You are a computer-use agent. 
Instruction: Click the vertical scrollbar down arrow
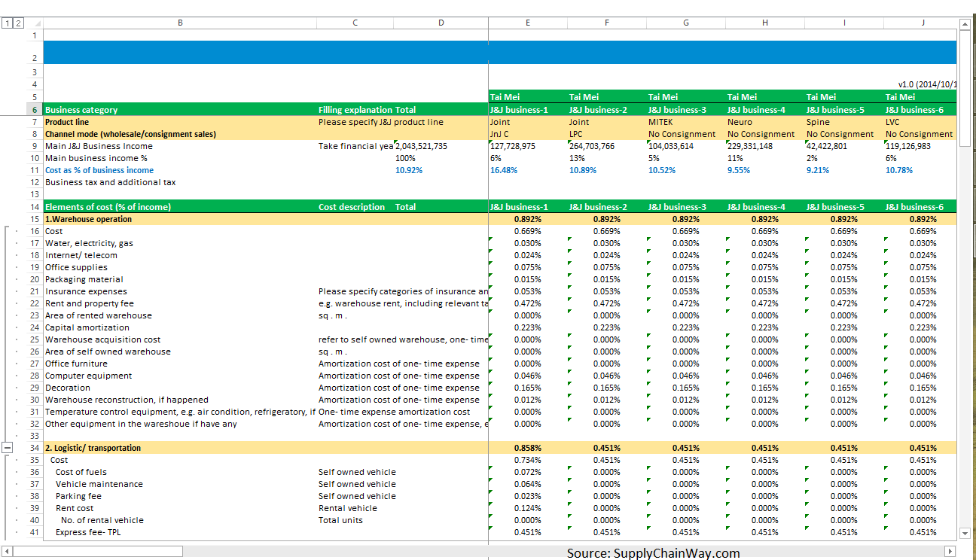tap(965, 534)
